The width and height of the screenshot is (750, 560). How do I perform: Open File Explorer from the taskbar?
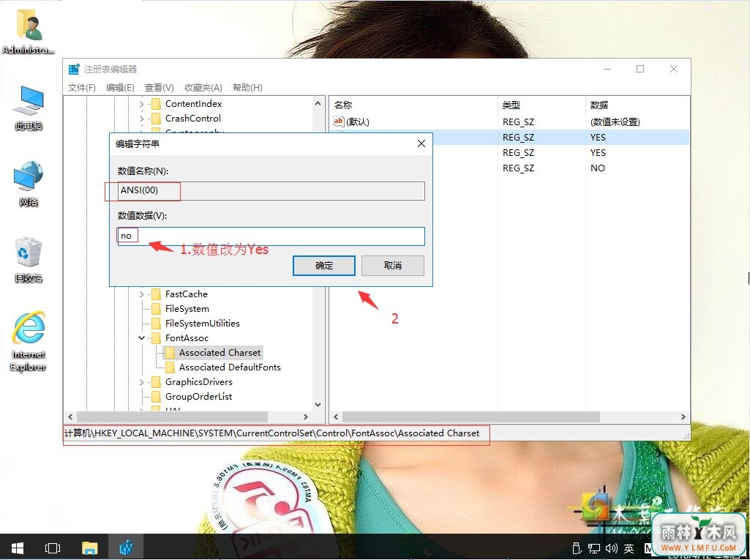(89, 548)
